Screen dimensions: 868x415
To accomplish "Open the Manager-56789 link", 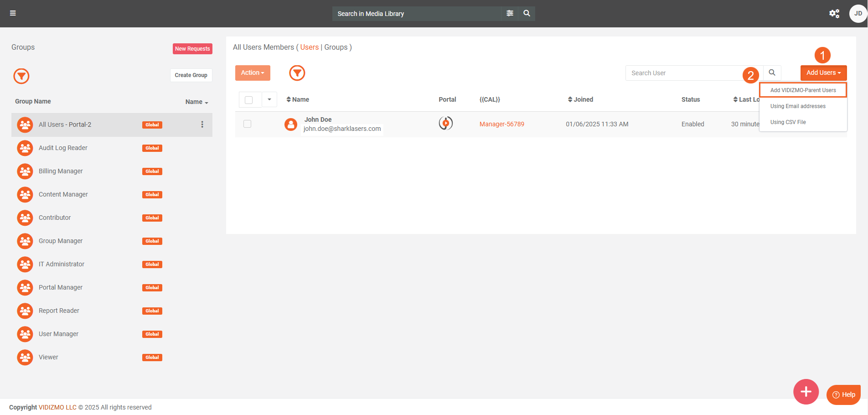I will (501, 124).
